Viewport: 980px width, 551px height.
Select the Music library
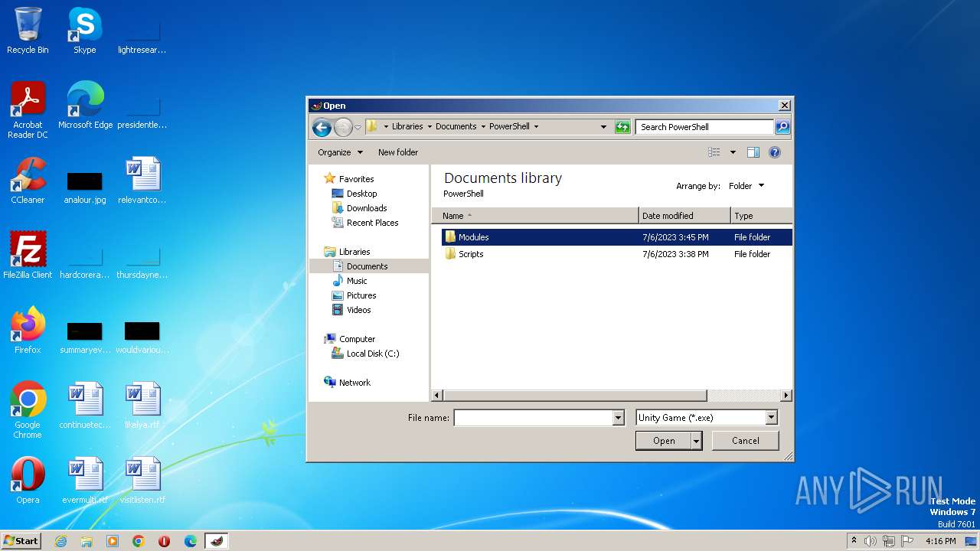[x=357, y=281]
